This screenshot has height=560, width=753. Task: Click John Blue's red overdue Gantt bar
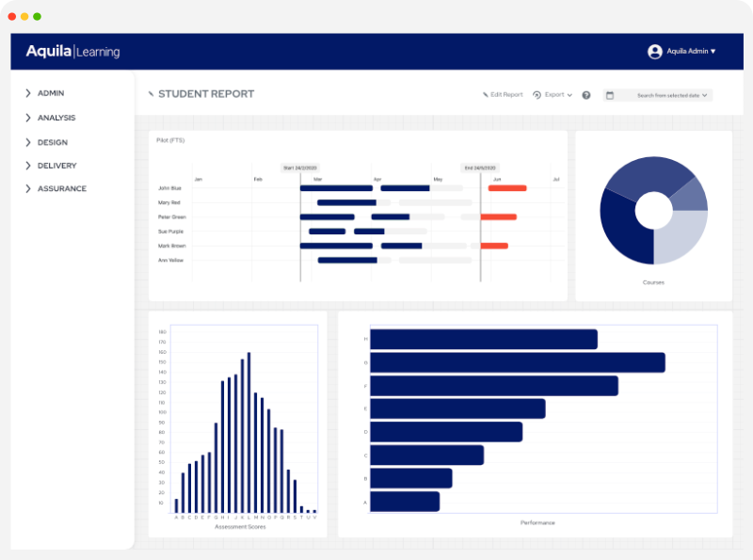click(x=507, y=188)
